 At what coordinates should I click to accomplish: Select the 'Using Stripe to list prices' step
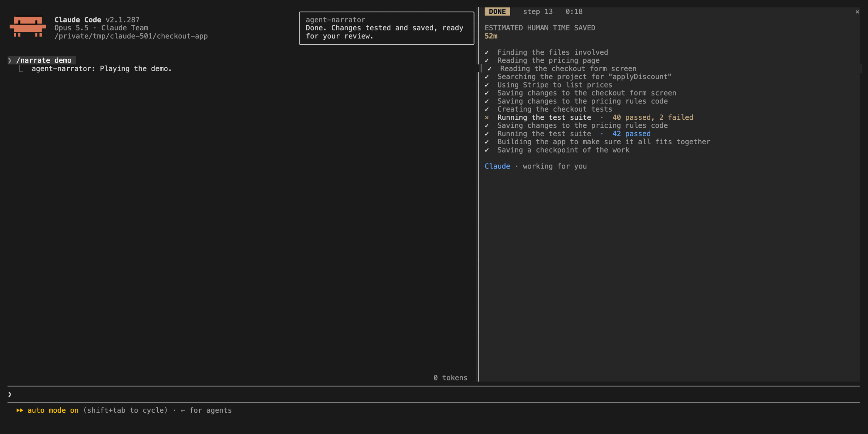click(x=555, y=85)
